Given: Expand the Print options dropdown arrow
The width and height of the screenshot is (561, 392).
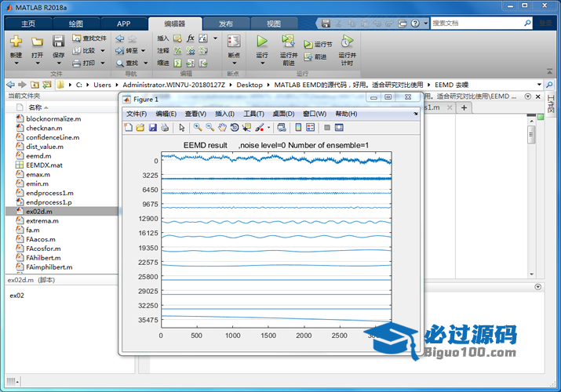Looking at the screenshot, I should tap(102, 63).
